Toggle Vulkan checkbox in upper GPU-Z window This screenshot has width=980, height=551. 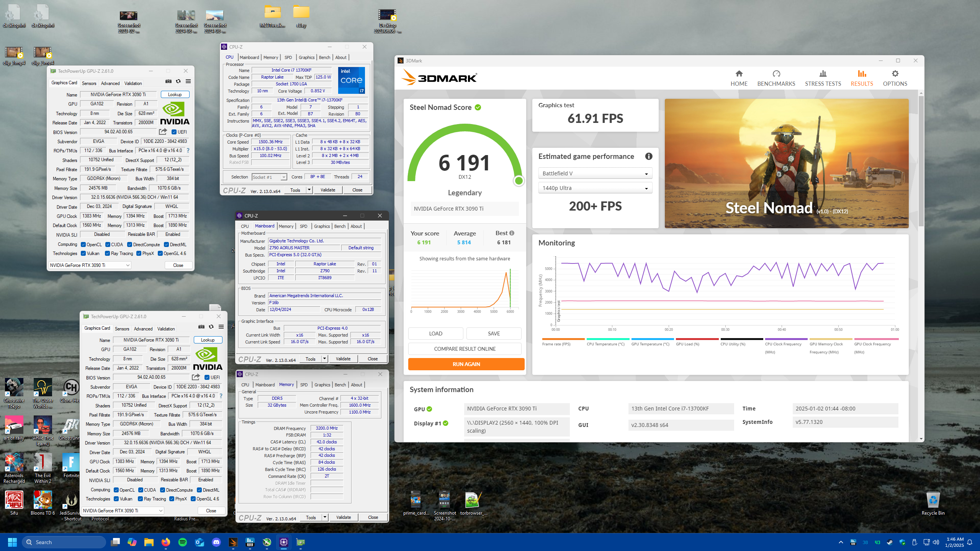[83, 253]
